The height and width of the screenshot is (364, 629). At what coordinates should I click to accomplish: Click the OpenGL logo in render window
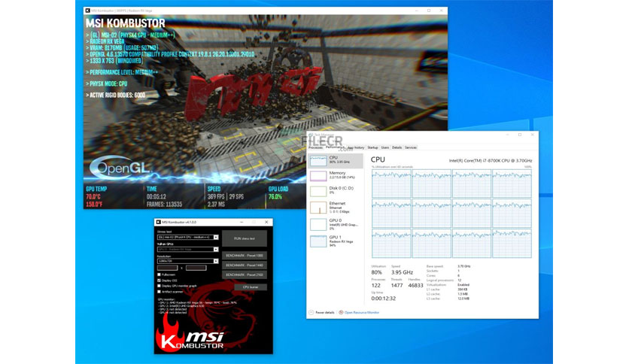click(119, 167)
